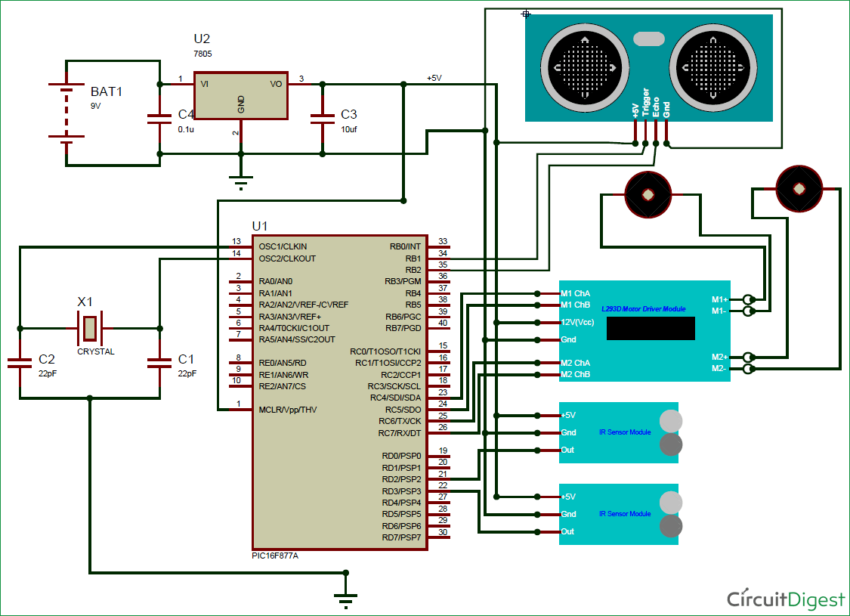The height and width of the screenshot is (616, 850).
Task: Select the CRYSTAL oscillator X1 symbol
Action: 91,327
